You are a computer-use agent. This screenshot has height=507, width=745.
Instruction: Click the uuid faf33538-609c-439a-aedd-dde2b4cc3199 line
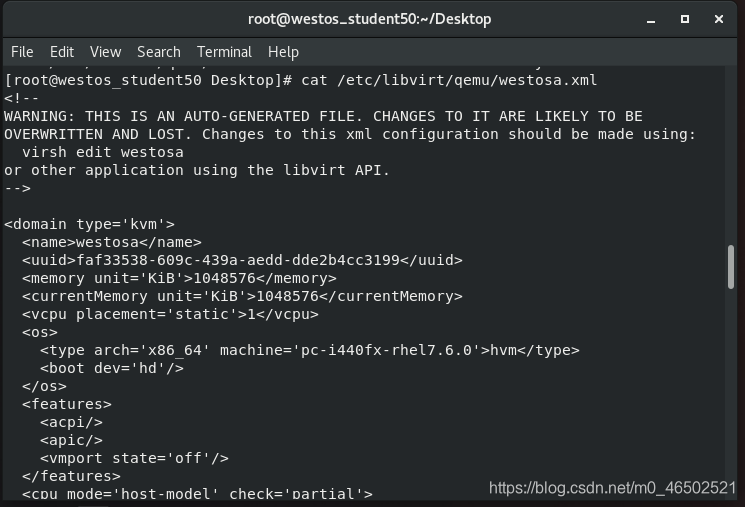click(242, 260)
